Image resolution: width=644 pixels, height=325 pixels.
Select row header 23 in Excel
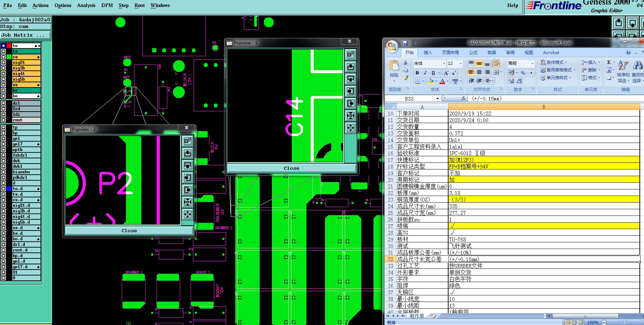[x=390, y=199]
